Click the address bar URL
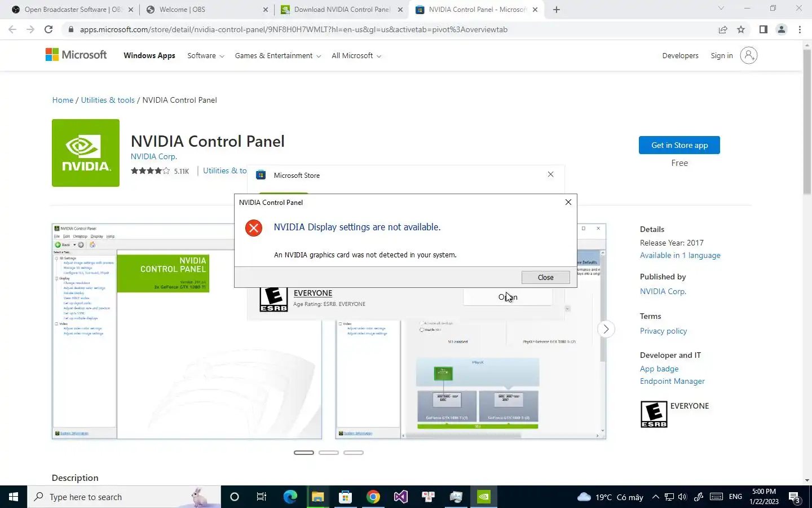The height and width of the screenshot is (508, 812). coord(294,29)
